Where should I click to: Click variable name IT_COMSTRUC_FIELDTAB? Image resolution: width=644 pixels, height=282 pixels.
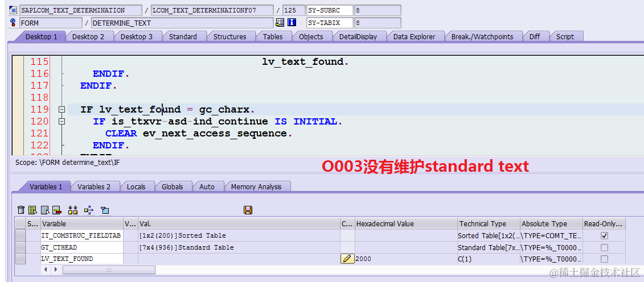tap(81, 236)
